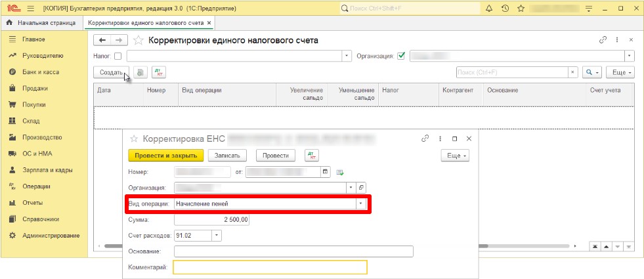Add list form to favorites star
This screenshot has width=644, height=279.
(x=139, y=40)
